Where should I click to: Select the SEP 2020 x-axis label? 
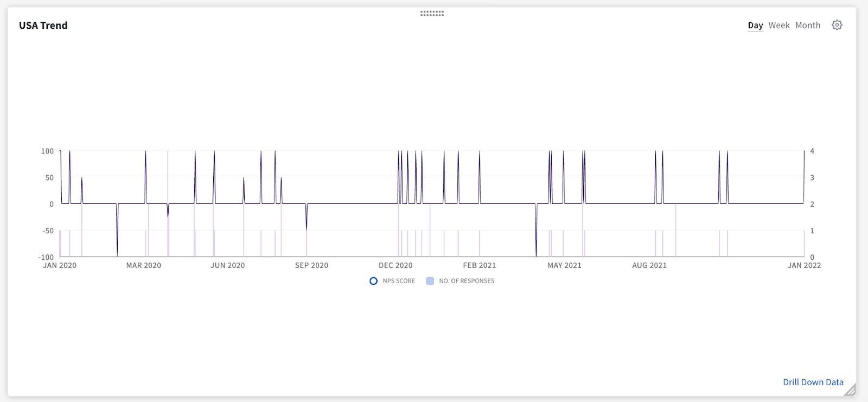tap(311, 265)
